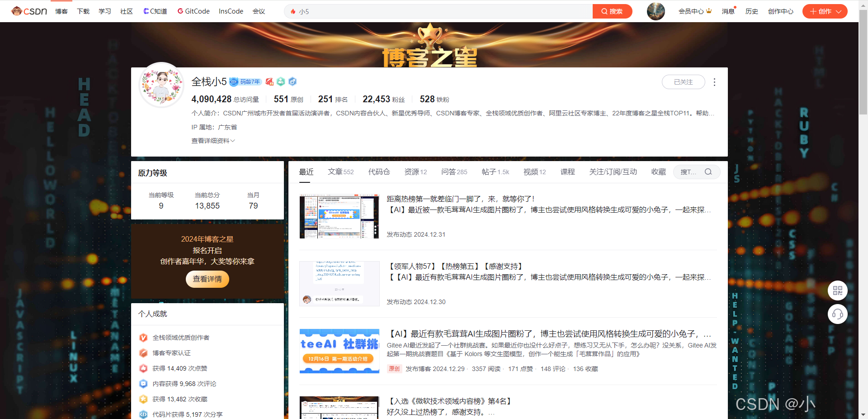Viewport: 868px width, 419px height.
Task: Click the 551 原创 stat
Action: tap(288, 99)
